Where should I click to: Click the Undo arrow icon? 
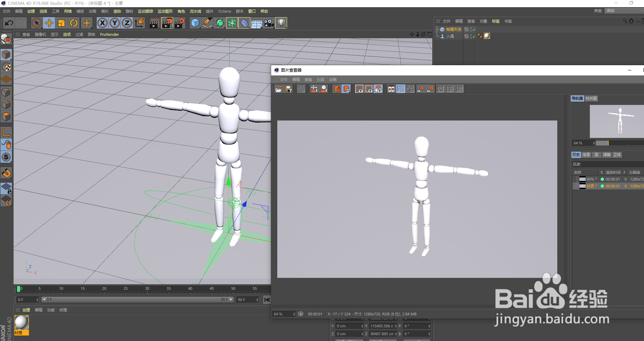pyautogui.click(x=9, y=23)
